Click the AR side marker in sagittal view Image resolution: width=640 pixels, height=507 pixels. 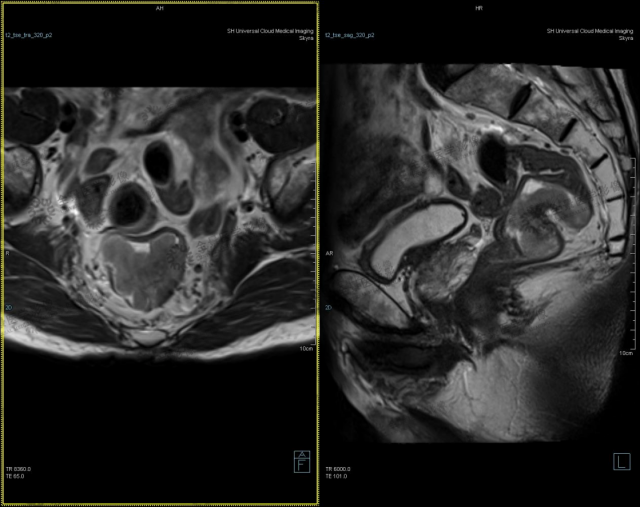tap(328, 255)
